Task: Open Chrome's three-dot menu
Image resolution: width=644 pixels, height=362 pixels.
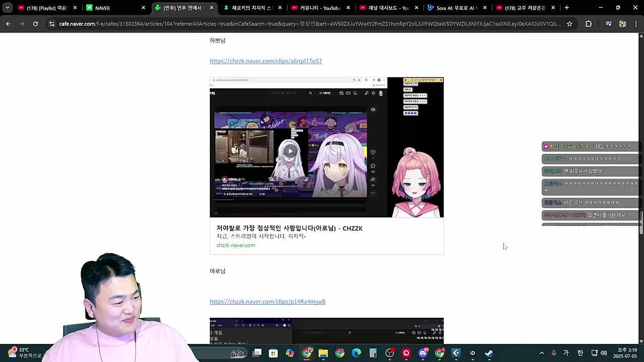Action: coord(635,24)
